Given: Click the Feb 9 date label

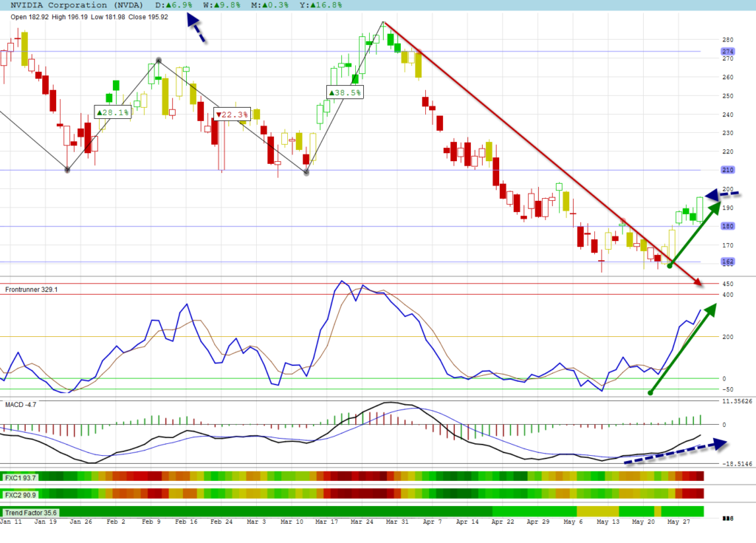Looking at the screenshot, I should [x=151, y=522].
